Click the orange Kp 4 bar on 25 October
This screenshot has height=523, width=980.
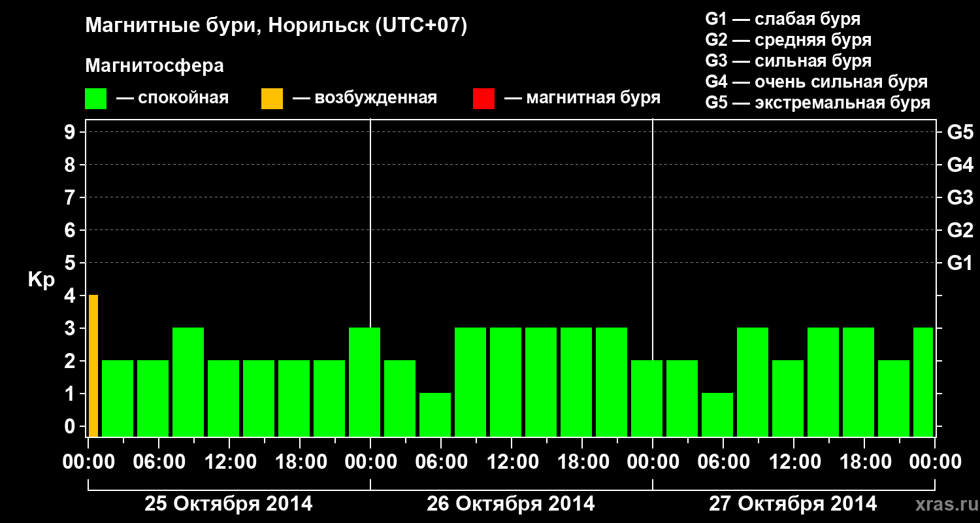pyautogui.click(x=93, y=365)
